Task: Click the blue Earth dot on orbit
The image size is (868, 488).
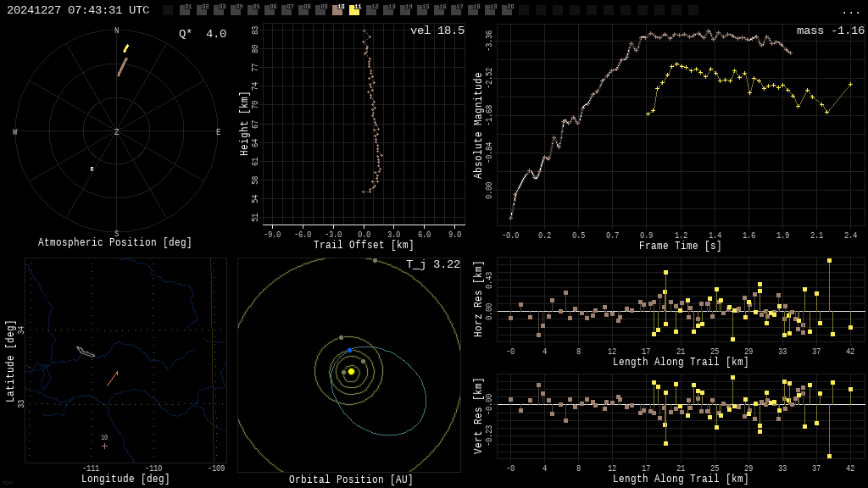Action: [x=349, y=350]
